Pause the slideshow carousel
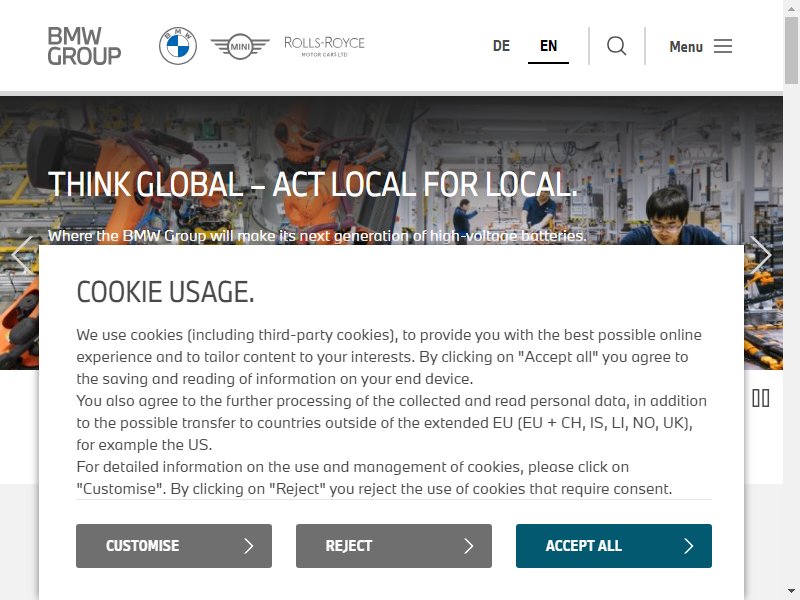The width and height of the screenshot is (800, 600). tap(761, 398)
